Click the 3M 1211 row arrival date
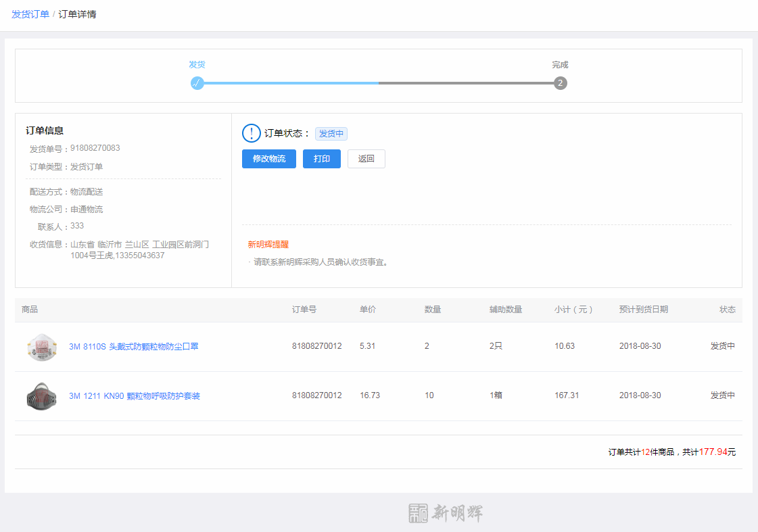This screenshot has height=532, width=758. [640, 395]
